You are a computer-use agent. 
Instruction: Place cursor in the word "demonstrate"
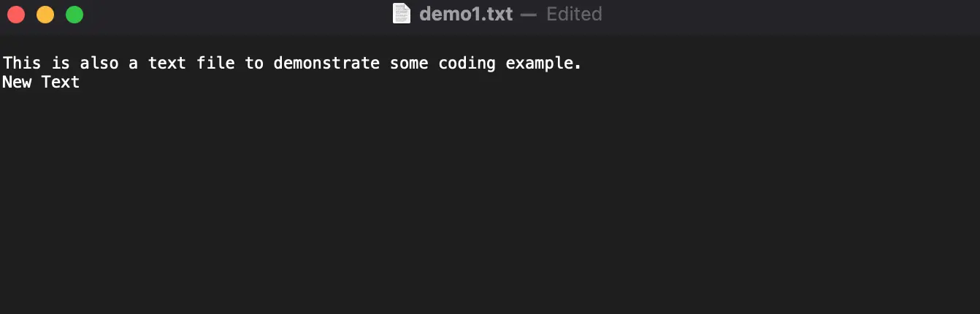[326, 63]
